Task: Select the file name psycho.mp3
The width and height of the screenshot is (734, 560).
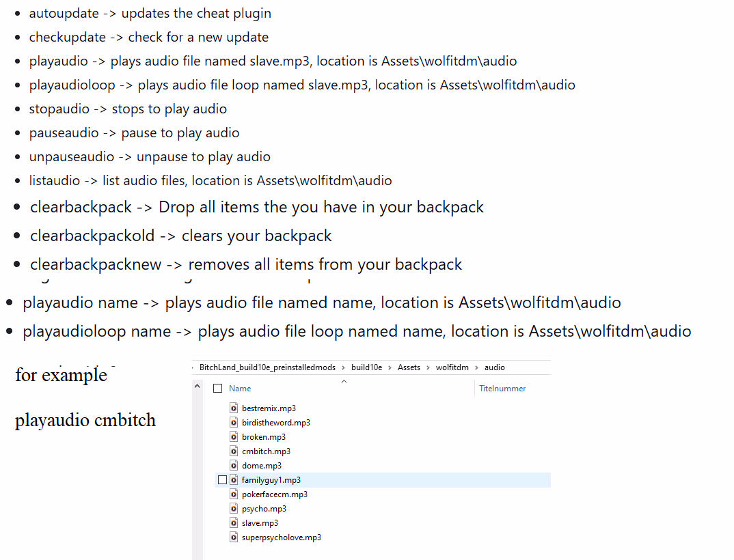Action: [264, 509]
